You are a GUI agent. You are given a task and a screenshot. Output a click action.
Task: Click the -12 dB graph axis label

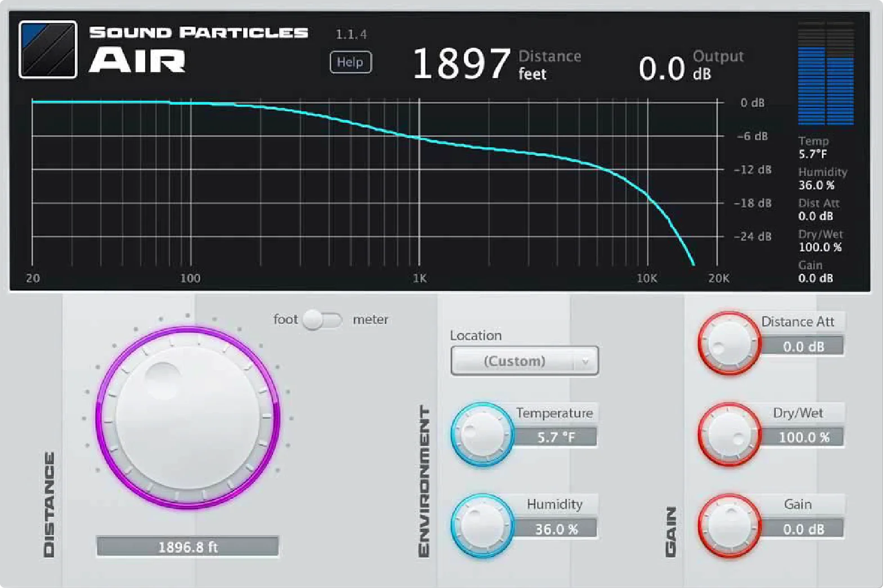752,170
